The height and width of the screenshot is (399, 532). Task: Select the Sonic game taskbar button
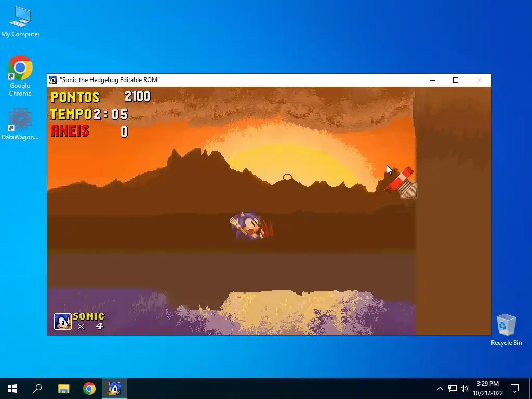tap(115, 389)
